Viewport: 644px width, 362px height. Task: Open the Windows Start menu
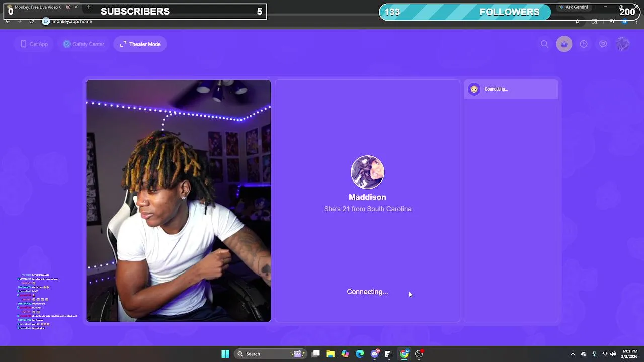coord(225,354)
